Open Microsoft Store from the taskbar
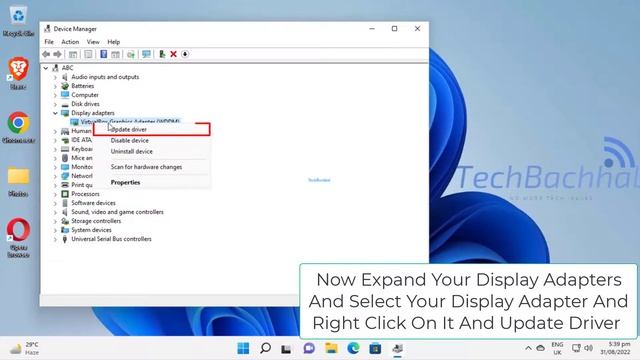 coord(375,348)
